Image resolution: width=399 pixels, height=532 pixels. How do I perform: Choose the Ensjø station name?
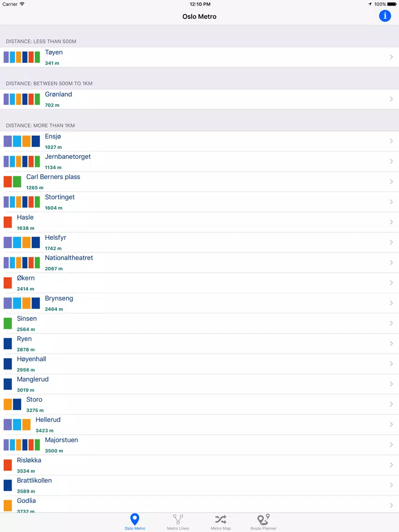click(53, 136)
